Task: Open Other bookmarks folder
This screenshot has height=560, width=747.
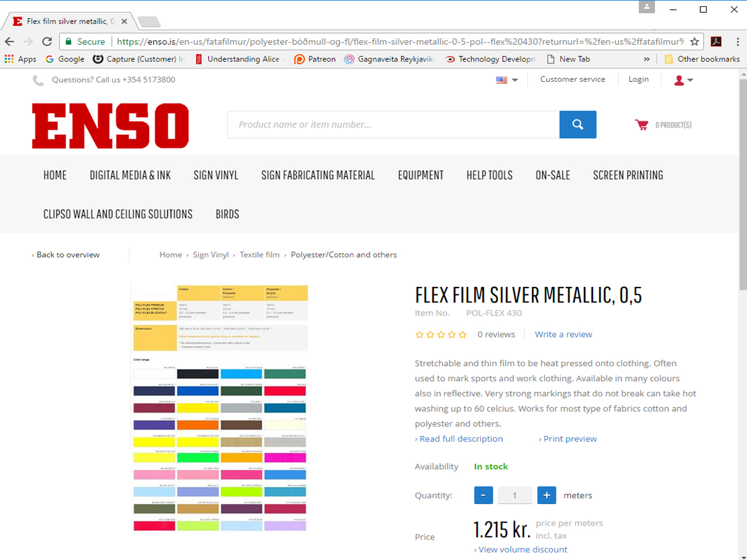Action: coord(702,59)
